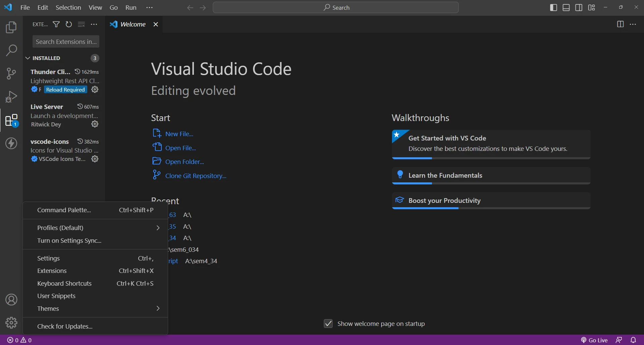Click the Accounts icon in activity bar
The image size is (644, 345).
[11, 299]
